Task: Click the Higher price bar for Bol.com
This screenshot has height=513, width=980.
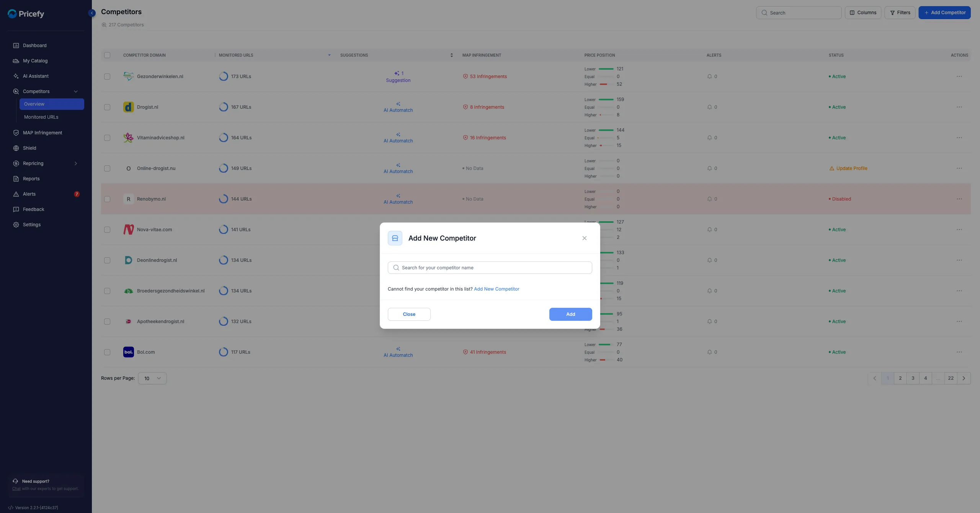Action: coord(606,360)
